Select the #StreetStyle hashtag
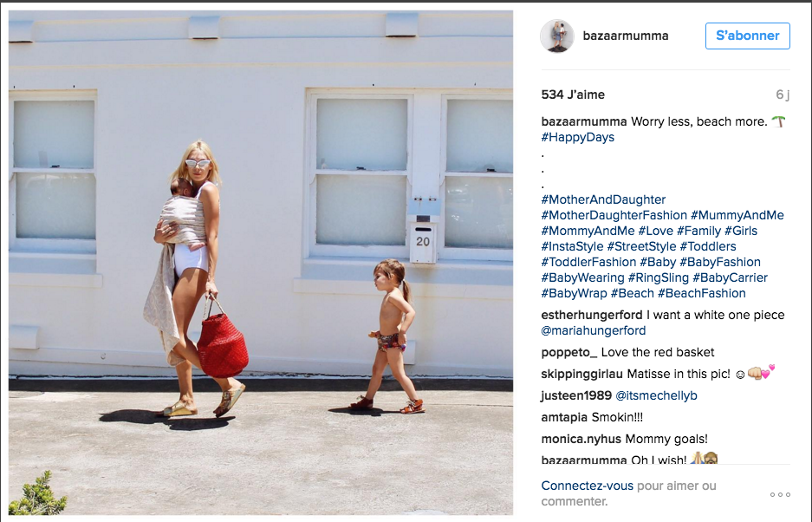Screen dimensions: 812x522 point(641,246)
